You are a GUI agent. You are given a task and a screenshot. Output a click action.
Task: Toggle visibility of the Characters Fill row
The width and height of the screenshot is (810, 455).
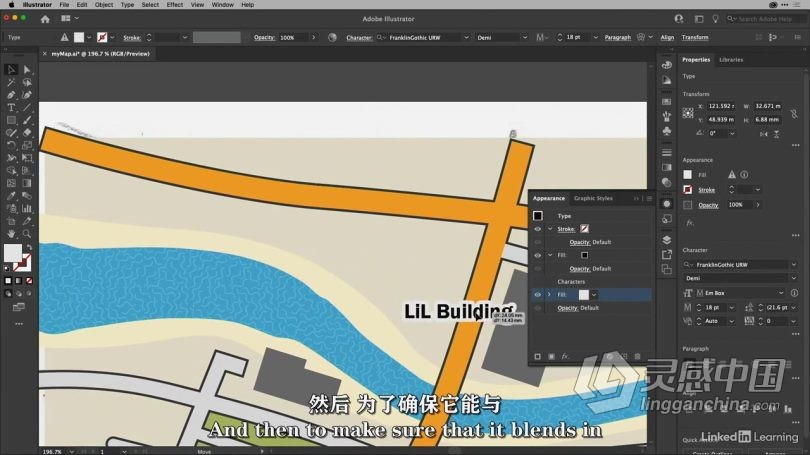(538, 294)
